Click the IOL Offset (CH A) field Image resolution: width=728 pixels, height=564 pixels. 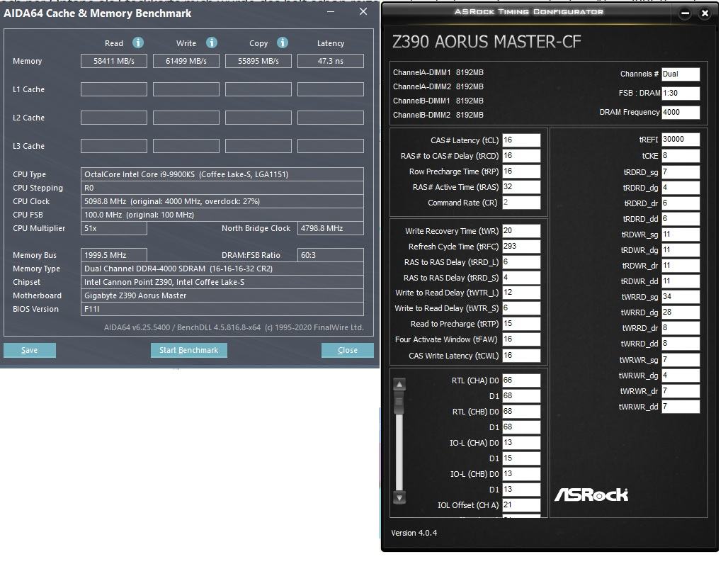[521, 504]
